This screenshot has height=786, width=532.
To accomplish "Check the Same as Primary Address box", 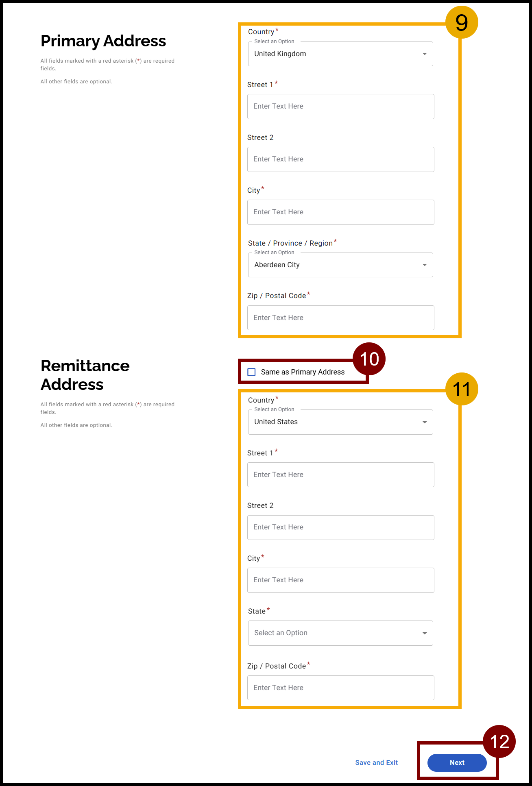I will coord(252,372).
